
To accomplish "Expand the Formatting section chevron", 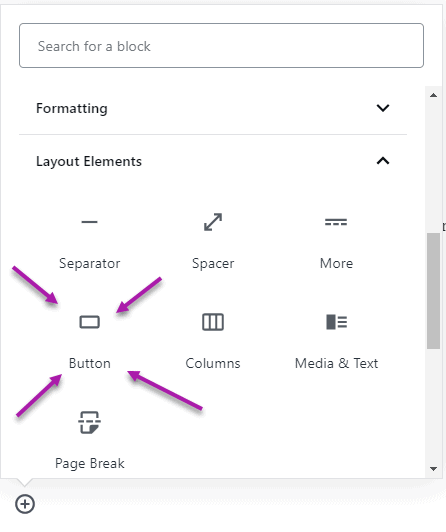I will pos(383,108).
